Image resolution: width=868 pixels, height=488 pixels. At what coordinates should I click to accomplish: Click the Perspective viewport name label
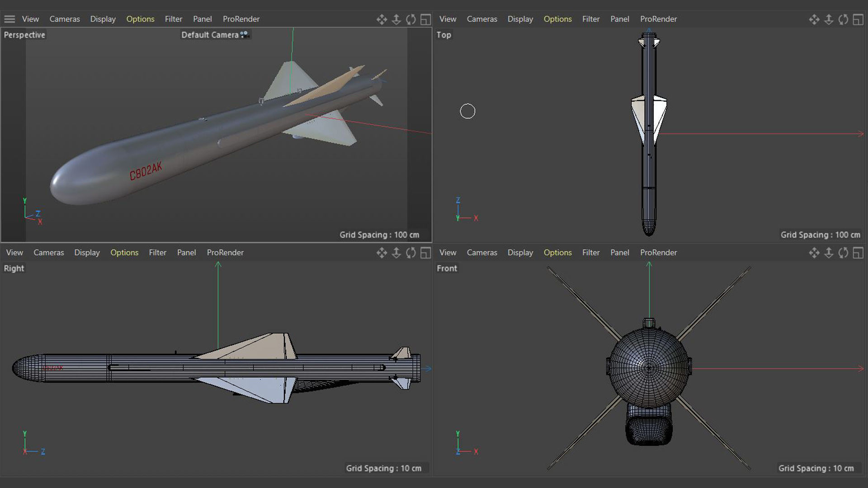(x=24, y=35)
